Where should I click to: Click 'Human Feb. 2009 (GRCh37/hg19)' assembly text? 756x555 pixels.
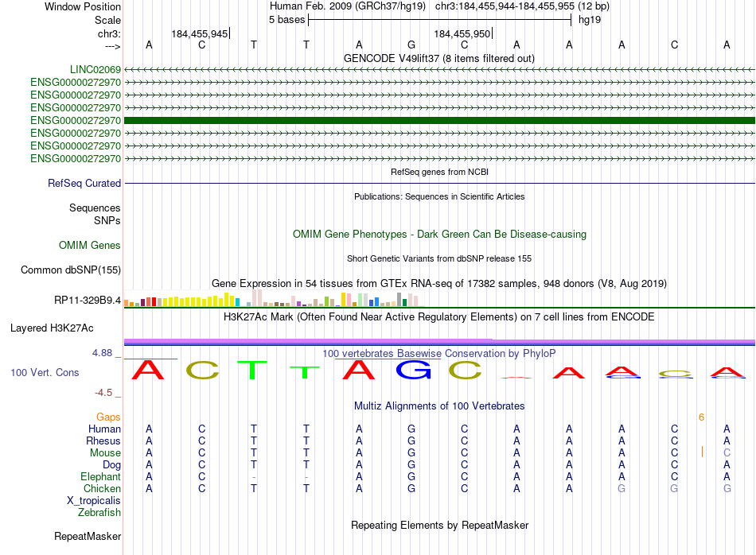(x=348, y=6)
